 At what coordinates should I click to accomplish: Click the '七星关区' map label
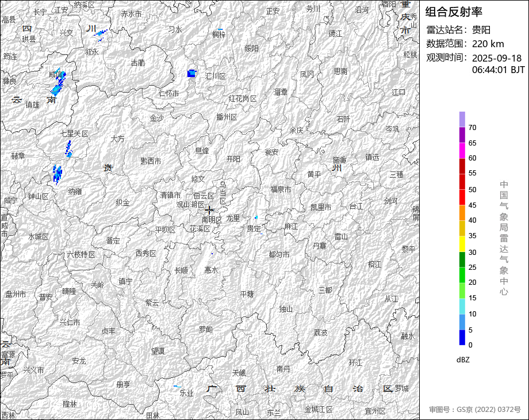tap(74, 133)
